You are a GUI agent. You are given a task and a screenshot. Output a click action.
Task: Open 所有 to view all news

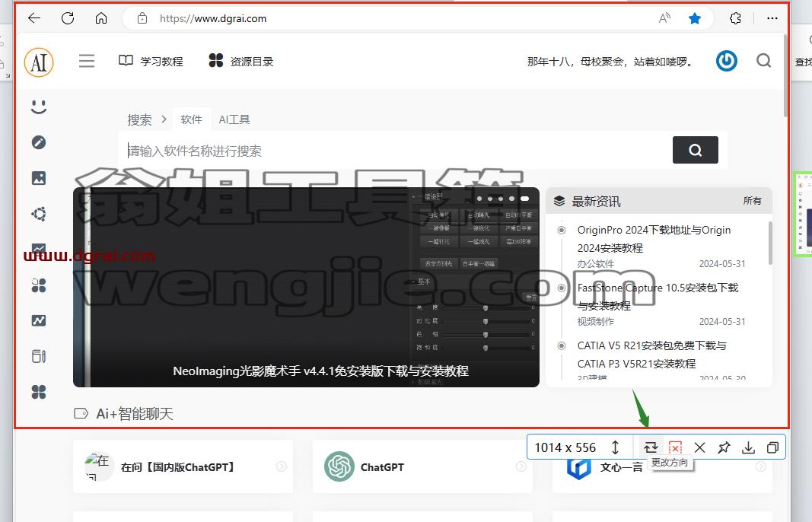pos(752,201)
